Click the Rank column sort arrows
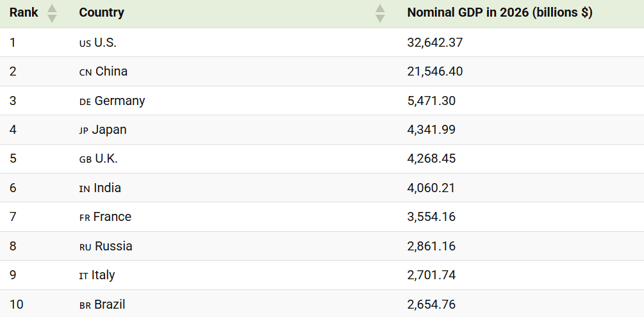The height and width of the screenshot is (317, 644). [x=52, y=13]
